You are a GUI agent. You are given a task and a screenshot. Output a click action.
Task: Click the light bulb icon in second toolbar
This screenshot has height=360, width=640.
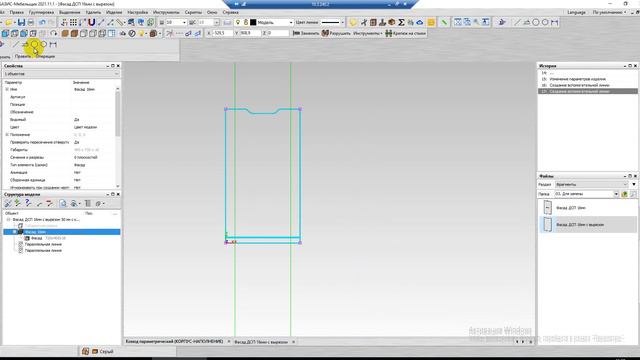142,33
